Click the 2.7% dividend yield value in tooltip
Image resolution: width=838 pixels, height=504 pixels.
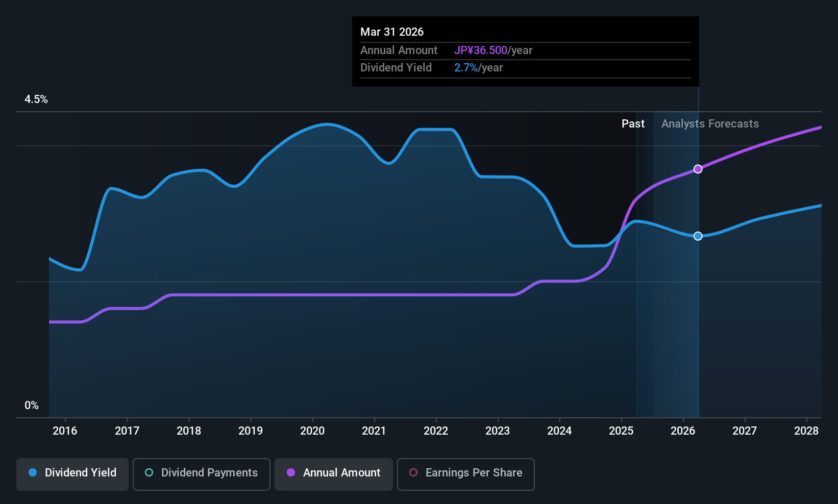466,68
